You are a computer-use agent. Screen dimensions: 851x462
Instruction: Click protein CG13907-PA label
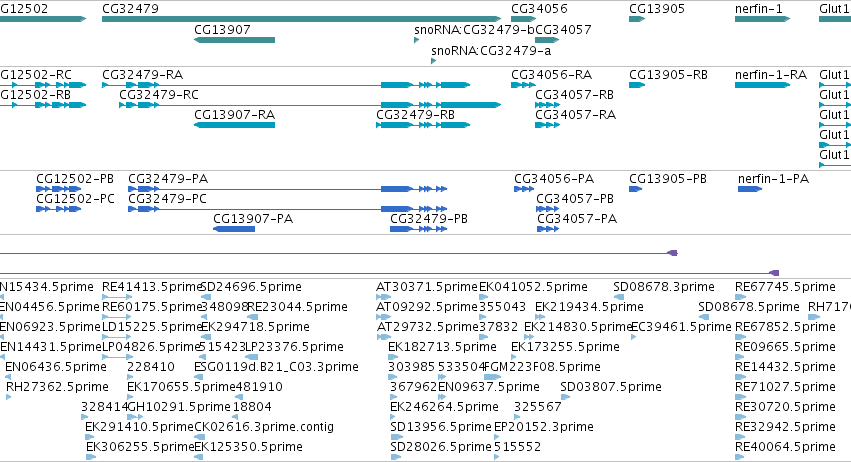(x=253, y=219)
